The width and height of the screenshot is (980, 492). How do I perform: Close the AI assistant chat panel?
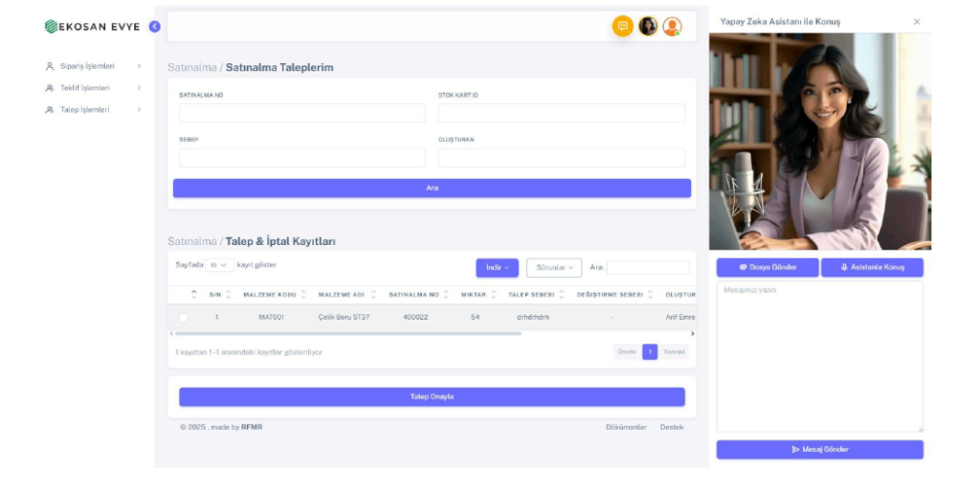(917, 22)
